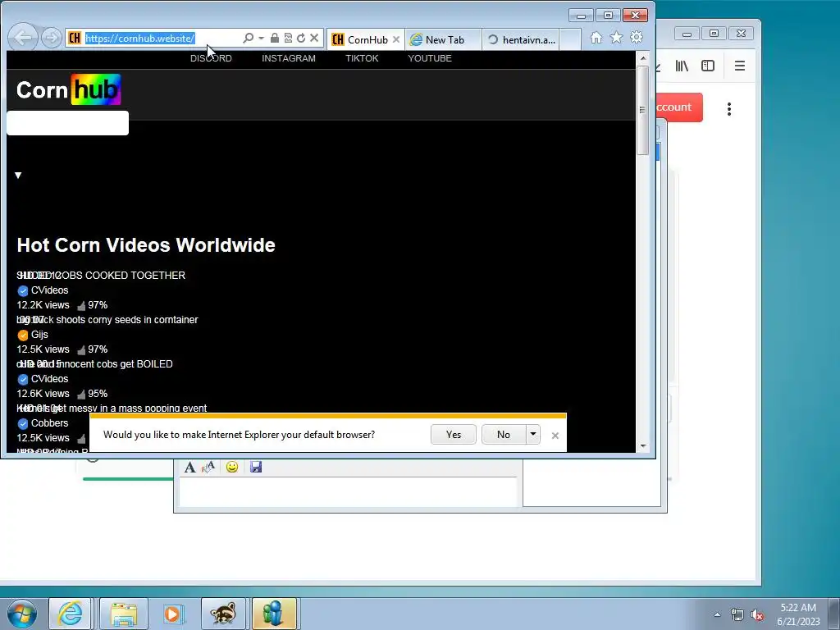This screenshot has width=840, height=630.
Task: Open Windows Media Player from taskbar
Action: point(173,614)
